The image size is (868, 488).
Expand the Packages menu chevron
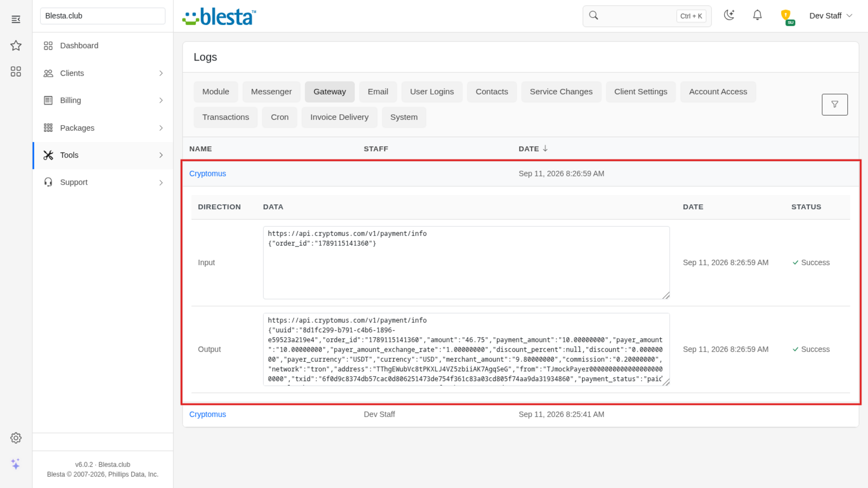161,128
